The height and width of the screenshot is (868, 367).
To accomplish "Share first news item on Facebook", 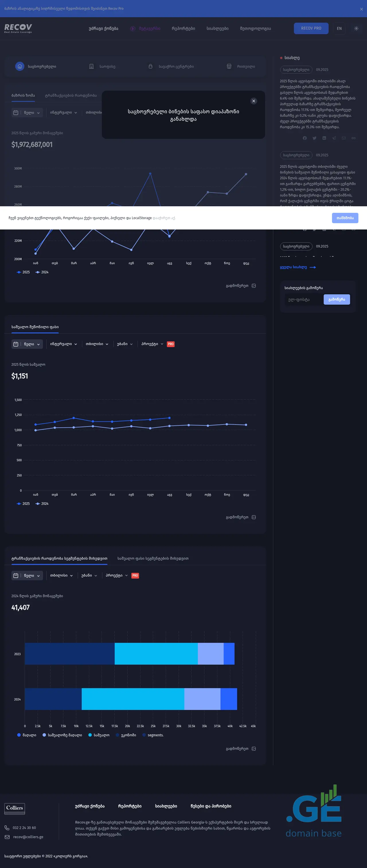I will [x=305, y=138].
